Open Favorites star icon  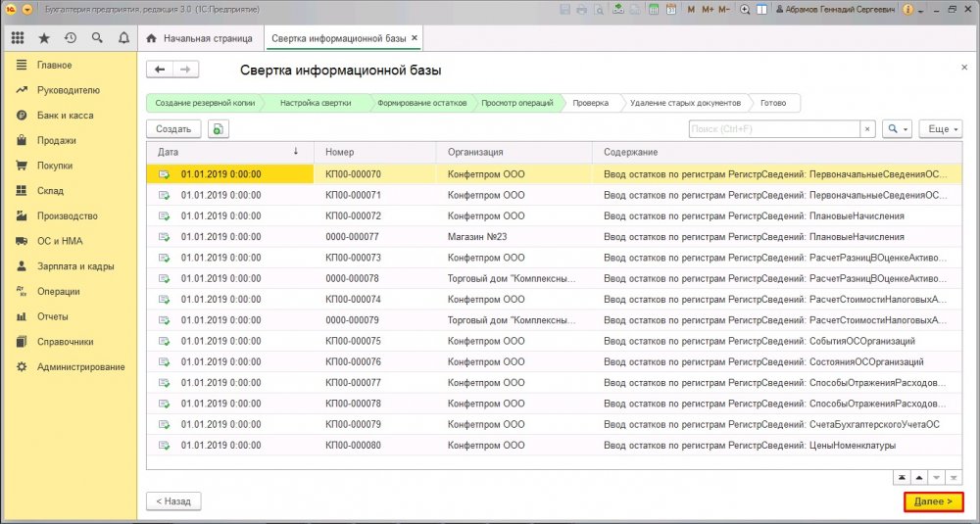point(44,38)
